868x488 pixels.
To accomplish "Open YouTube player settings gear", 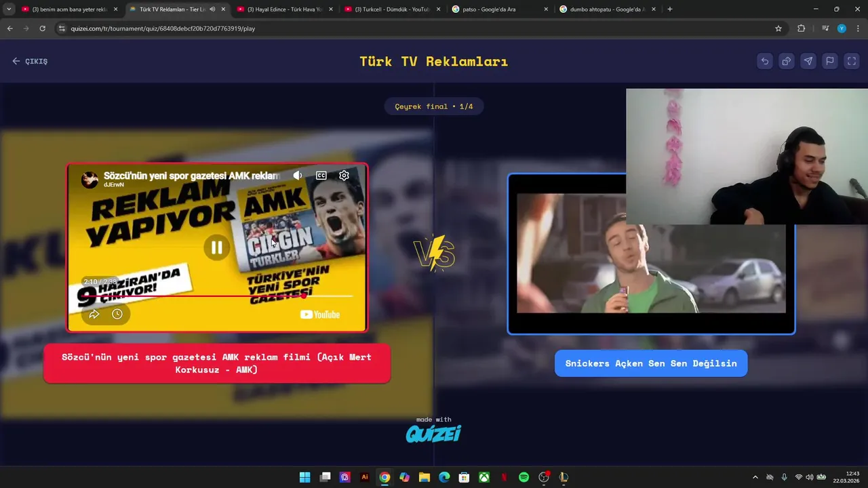I will pos(344,176).
